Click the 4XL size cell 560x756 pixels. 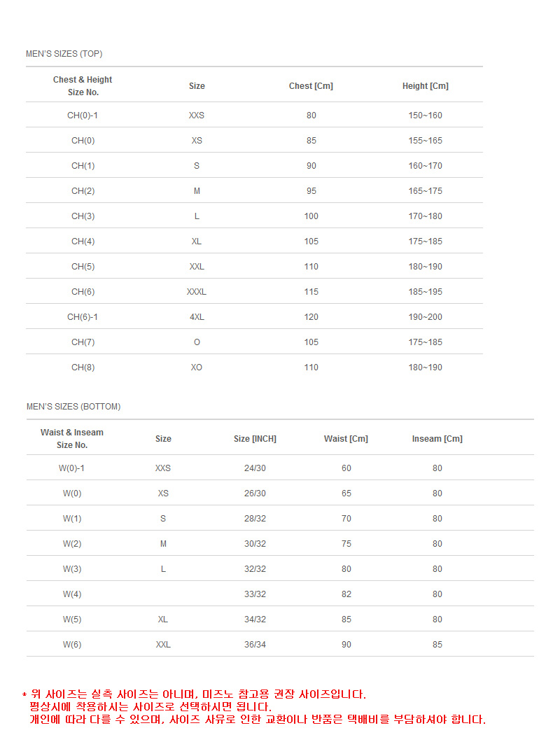pyautogui.click(x=197, y=317)
